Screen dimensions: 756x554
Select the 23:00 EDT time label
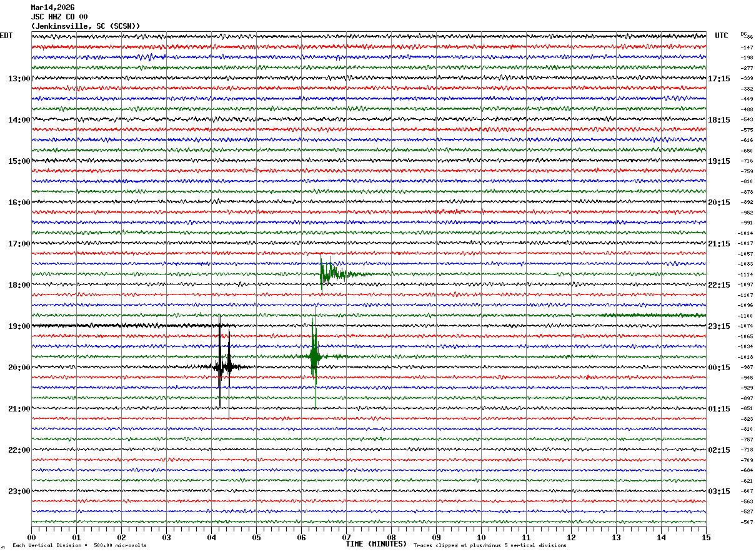coord(19,491)
